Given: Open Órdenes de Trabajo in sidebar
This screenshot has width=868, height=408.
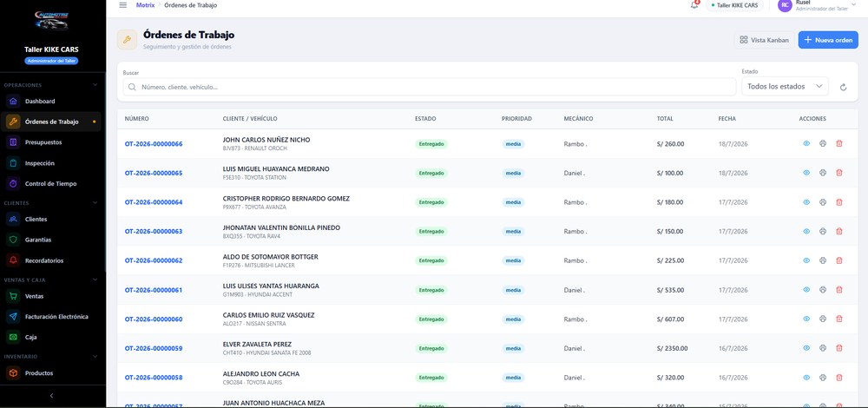Looking at the screenshot, I should [51, 122].
